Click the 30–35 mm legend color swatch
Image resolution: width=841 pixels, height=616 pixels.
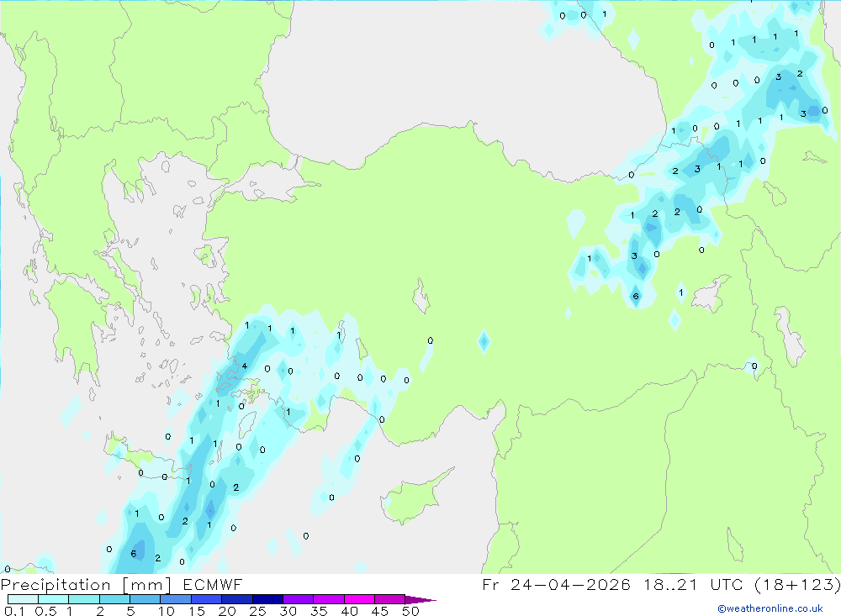(x=299, y=599)
